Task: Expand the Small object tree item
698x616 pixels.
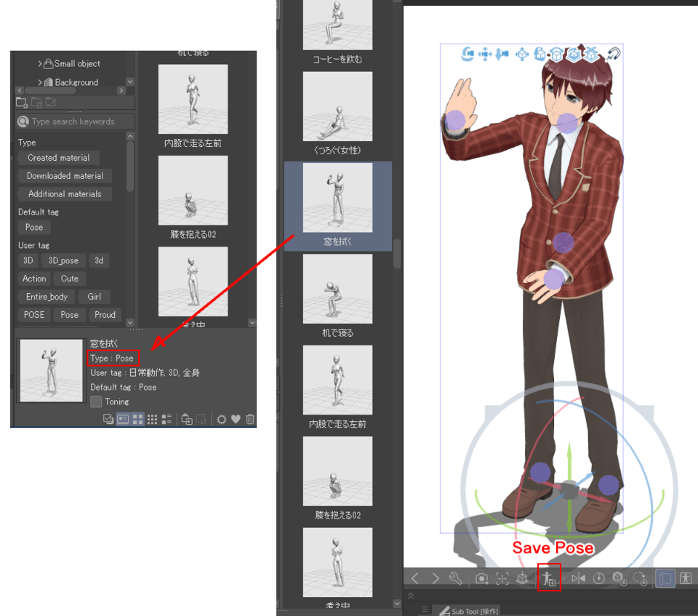Action: [x=39, y=64]
